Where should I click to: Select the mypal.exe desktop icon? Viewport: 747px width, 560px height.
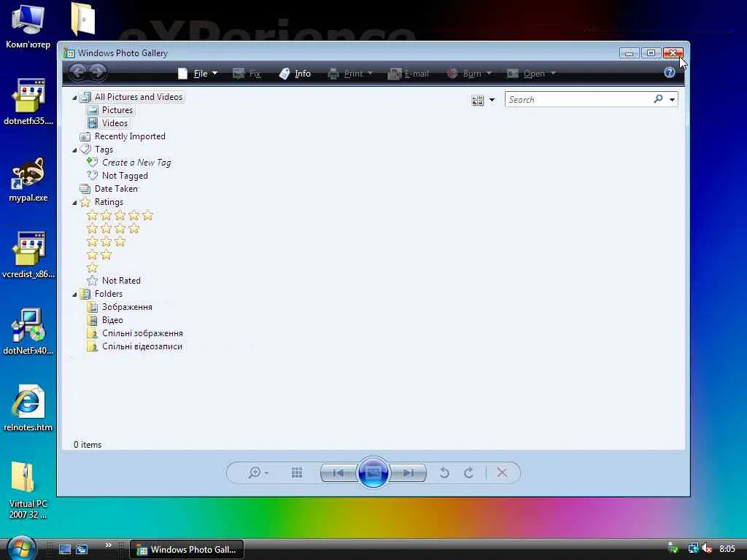pyautogui.click(x=28, y=179)
